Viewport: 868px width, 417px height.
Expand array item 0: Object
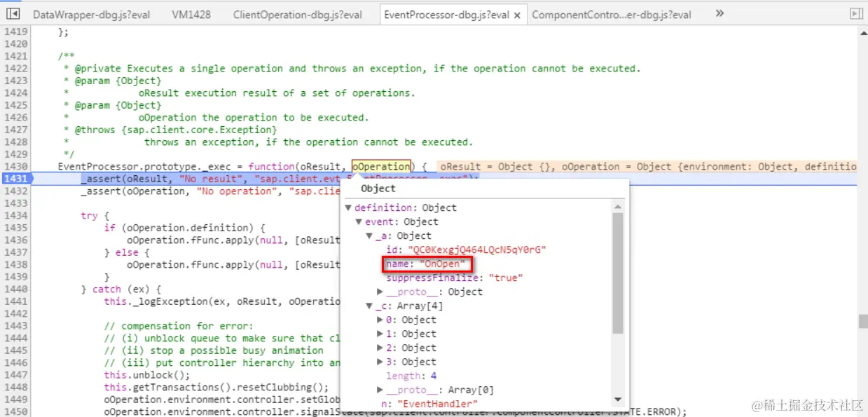tap(380, 320)
